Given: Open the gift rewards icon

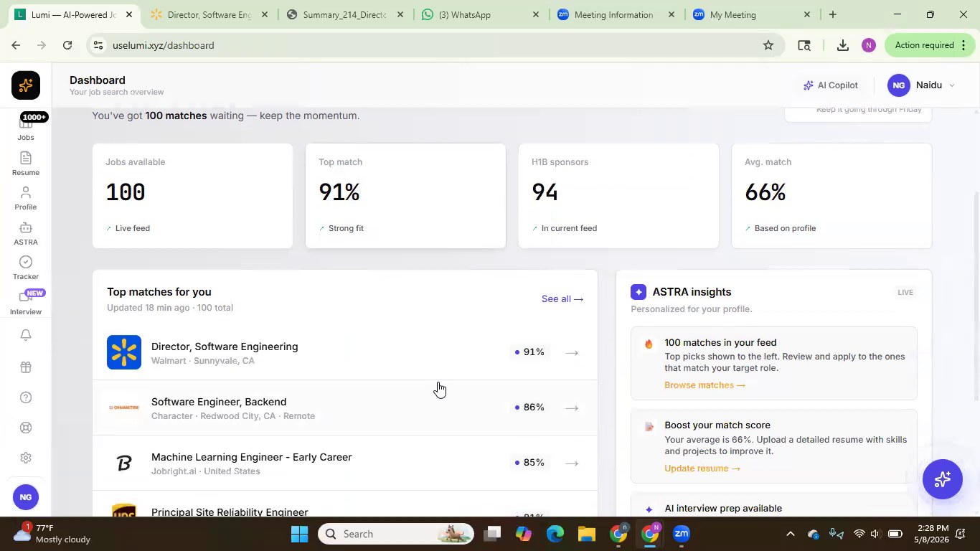Looking at the screenshot, I should pos(26,367).
